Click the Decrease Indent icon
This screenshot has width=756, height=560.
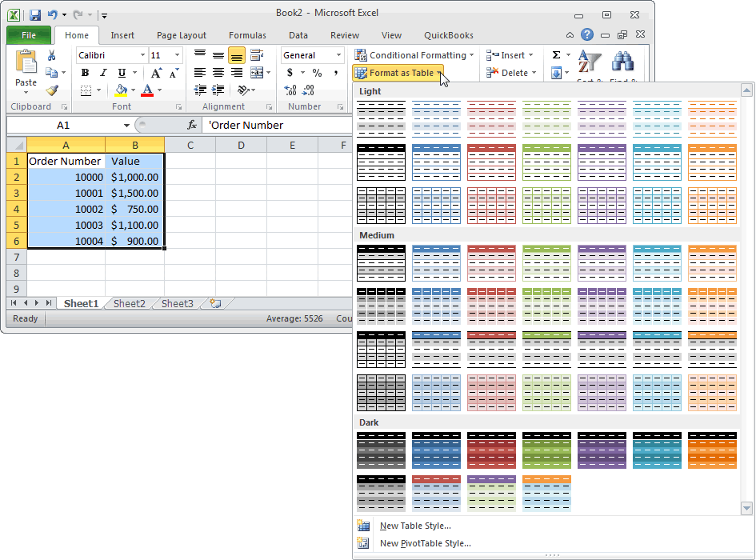click(200, 90)
